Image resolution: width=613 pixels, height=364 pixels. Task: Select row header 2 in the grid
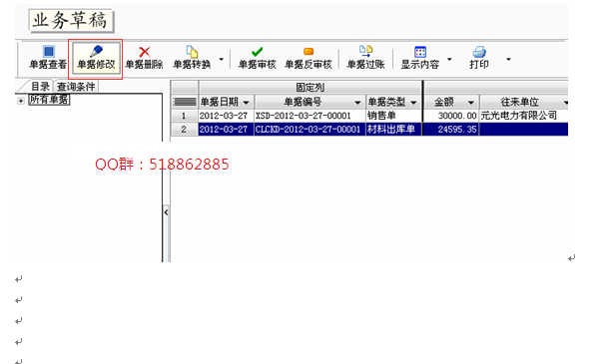click(184, 130)
